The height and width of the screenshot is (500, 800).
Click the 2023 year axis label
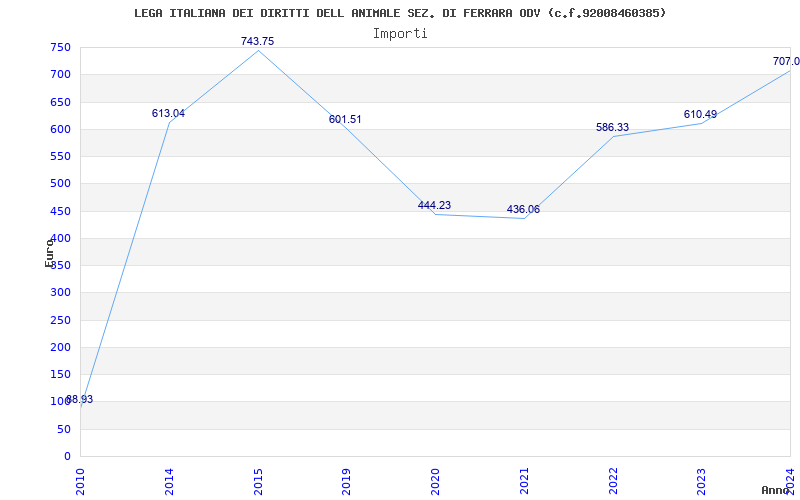702,482
